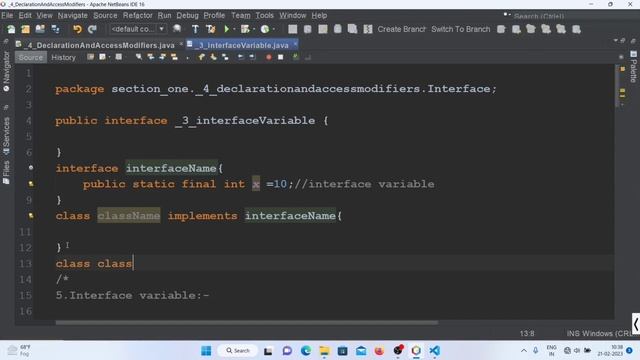This screenshot has height=360, width=640.
Task: Click the Shift Line Left icon
Action: pyautogui.click(x=241, y=57)
